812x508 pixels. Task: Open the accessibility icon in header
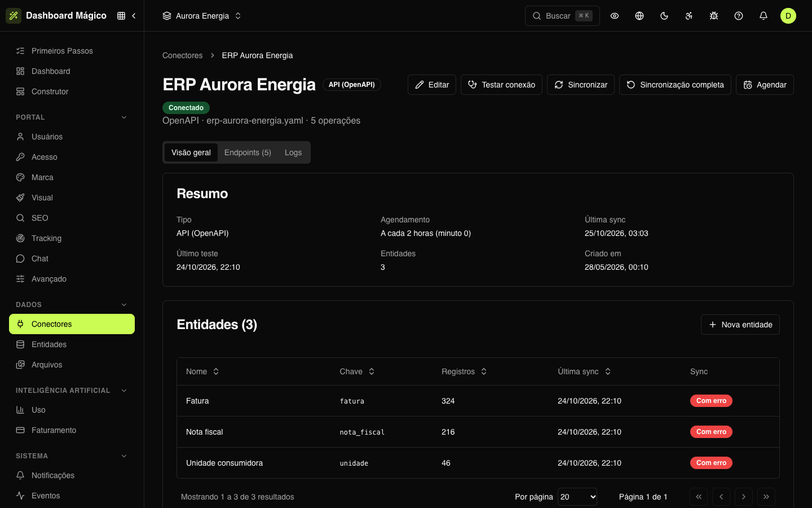tap(689, 16)
